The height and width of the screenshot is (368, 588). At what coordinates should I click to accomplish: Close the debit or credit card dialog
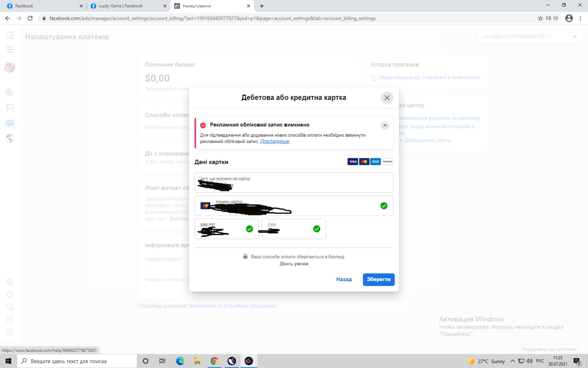(387, 98)
